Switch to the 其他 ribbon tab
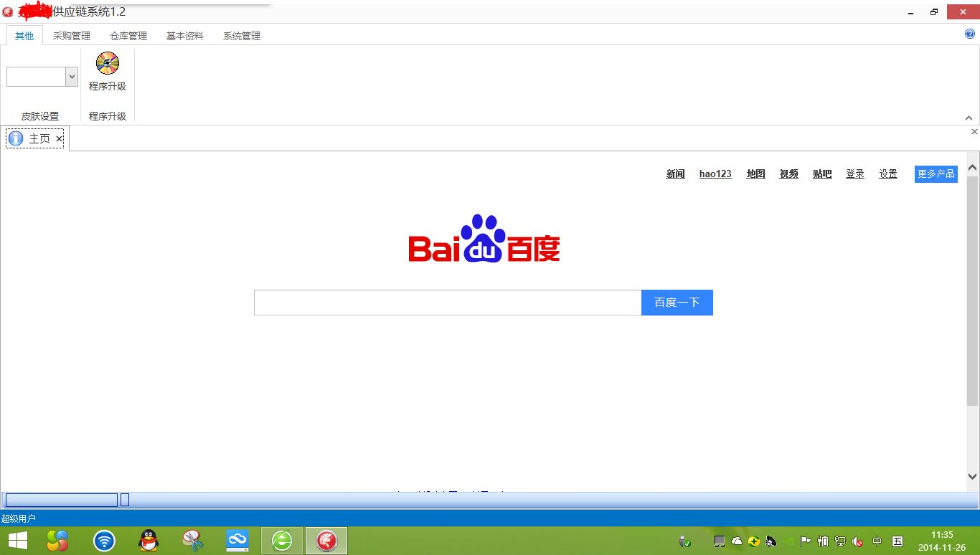Image resolution: width=980 pixels, height=555 pixels. [24, 36]
